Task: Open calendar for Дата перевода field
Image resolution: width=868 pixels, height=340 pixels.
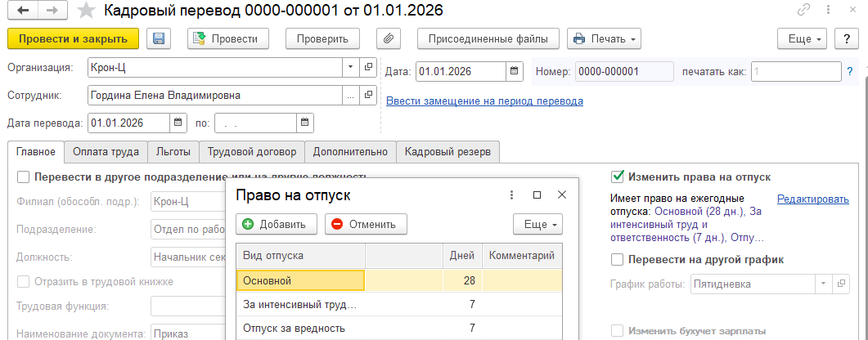Action: [x=179, y=123]
